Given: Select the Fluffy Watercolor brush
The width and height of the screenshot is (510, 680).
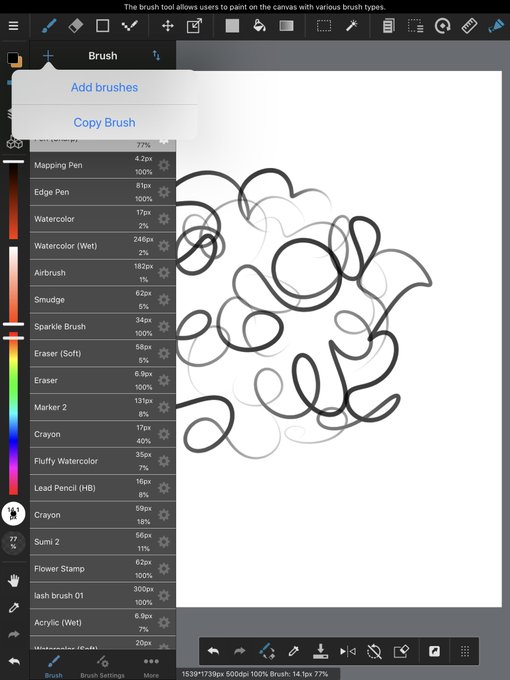Looking at the screenshot, I should 103,461.
